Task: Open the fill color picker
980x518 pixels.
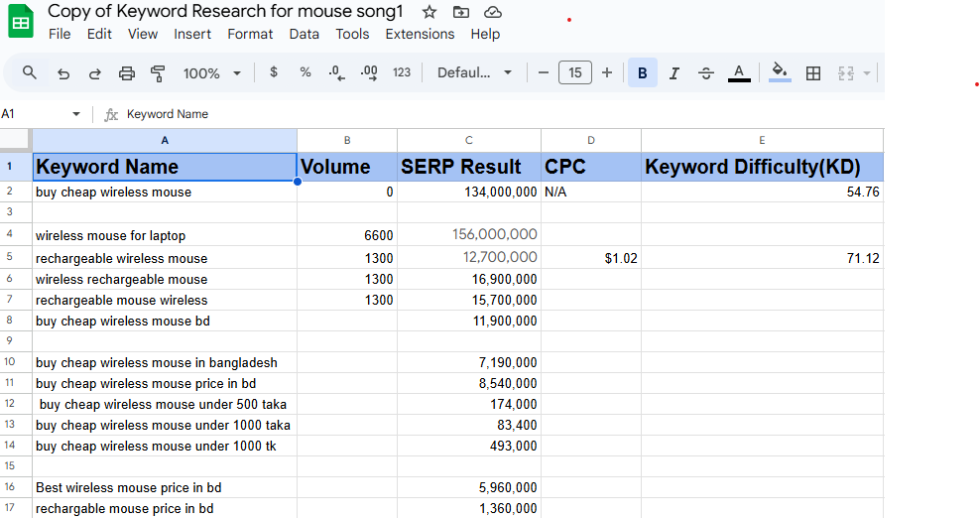Action: (x=780, y=72)
